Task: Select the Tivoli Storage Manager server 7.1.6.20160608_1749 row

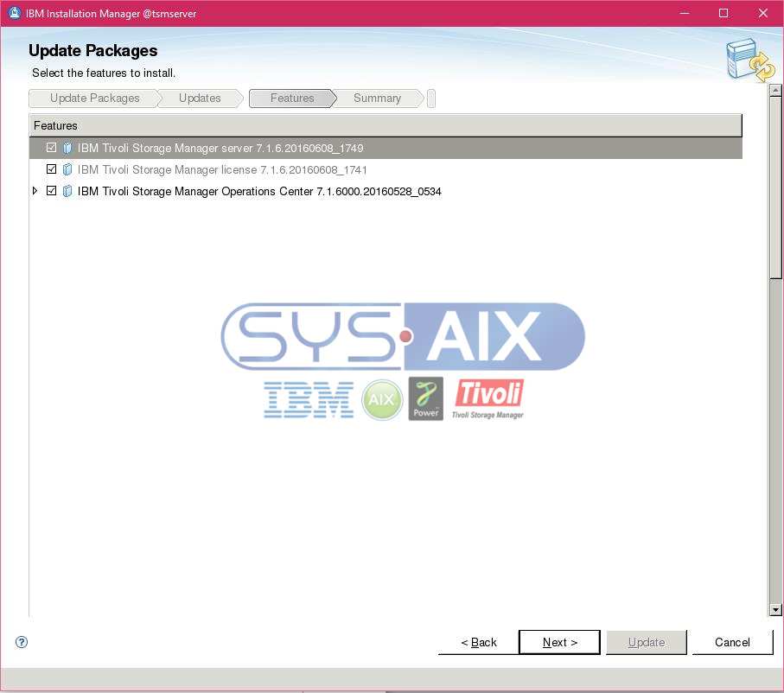Action: [x=386, y=148]
